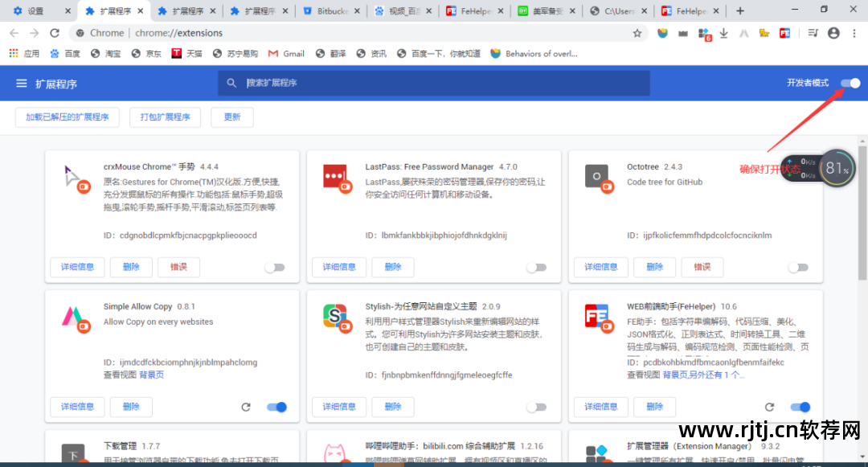Open 详细信息 for Stylish
Viewport: 868px width, 467px height.
(x=339, y=407)
